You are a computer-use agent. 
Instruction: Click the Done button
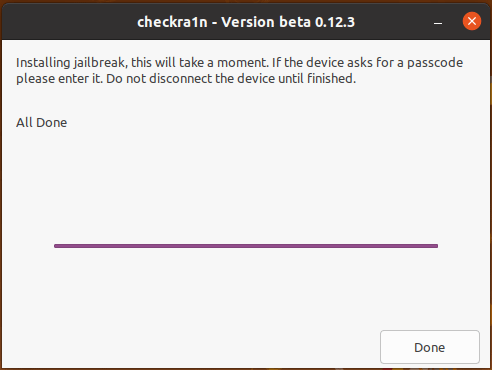(x=430, y=347)
